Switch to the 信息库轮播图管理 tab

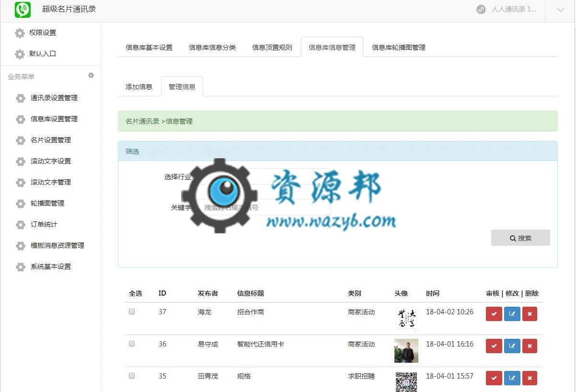click(399, 47)
